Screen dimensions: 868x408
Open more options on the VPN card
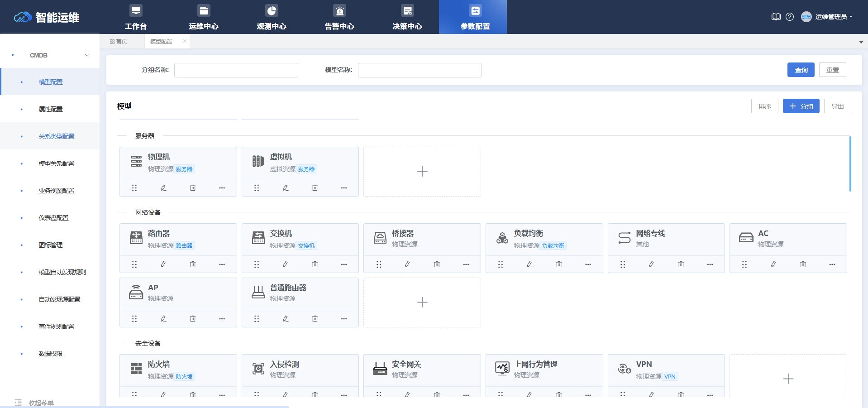[x=710, y=395]
